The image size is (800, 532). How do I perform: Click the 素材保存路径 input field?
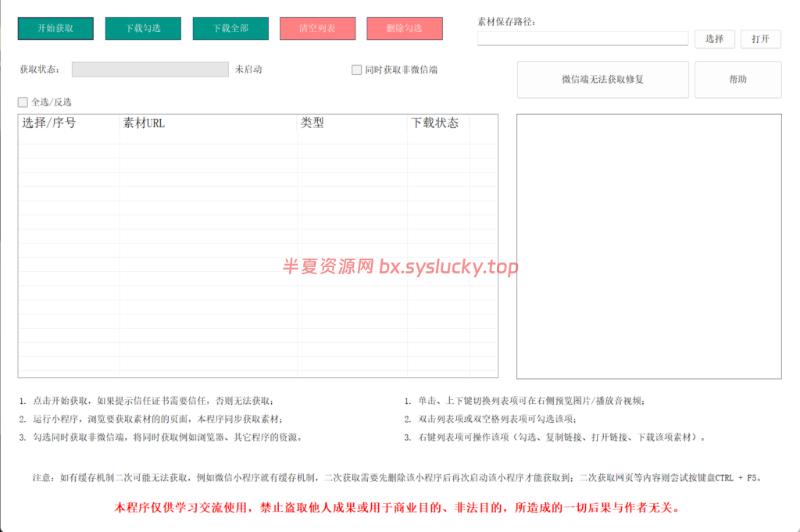tap(583, 39)
